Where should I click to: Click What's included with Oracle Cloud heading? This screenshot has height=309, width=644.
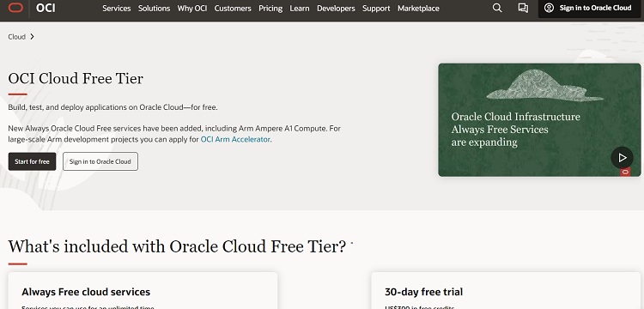point(177,246)
